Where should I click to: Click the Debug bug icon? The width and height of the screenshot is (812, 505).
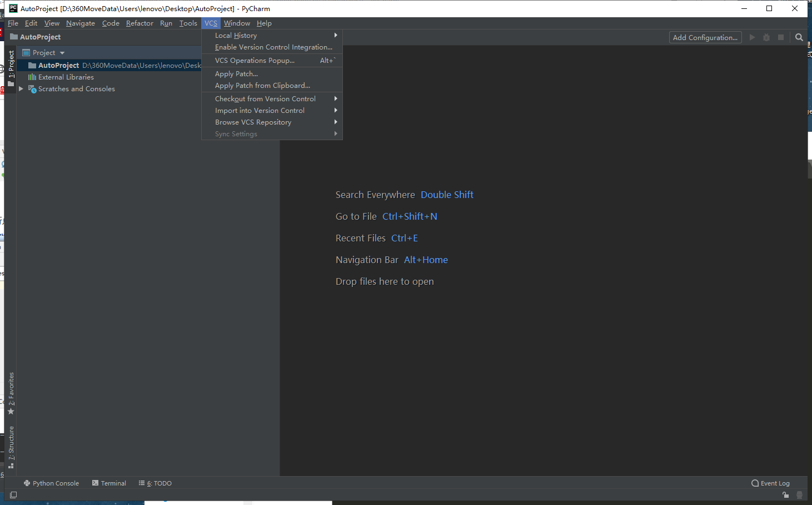click(x=766, y=37)
